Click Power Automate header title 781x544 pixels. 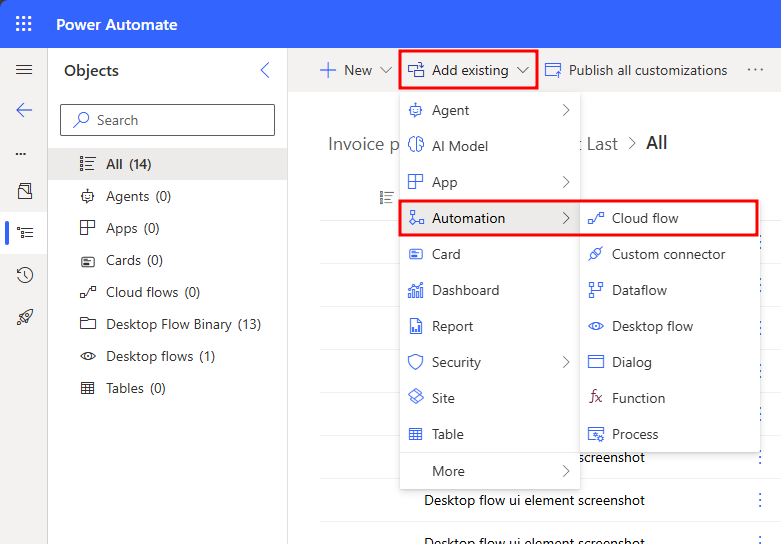117,24
